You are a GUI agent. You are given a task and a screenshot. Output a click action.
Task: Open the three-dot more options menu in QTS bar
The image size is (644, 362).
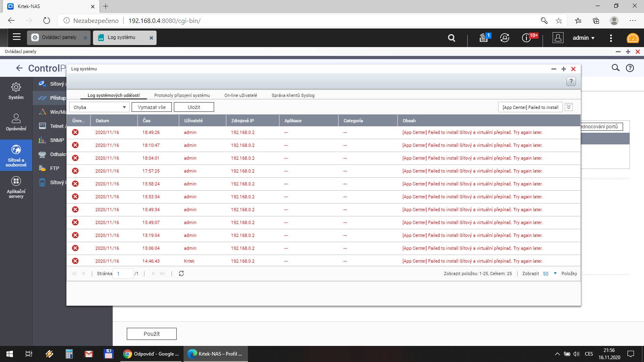pyautogui.click(x=611, y=38)
